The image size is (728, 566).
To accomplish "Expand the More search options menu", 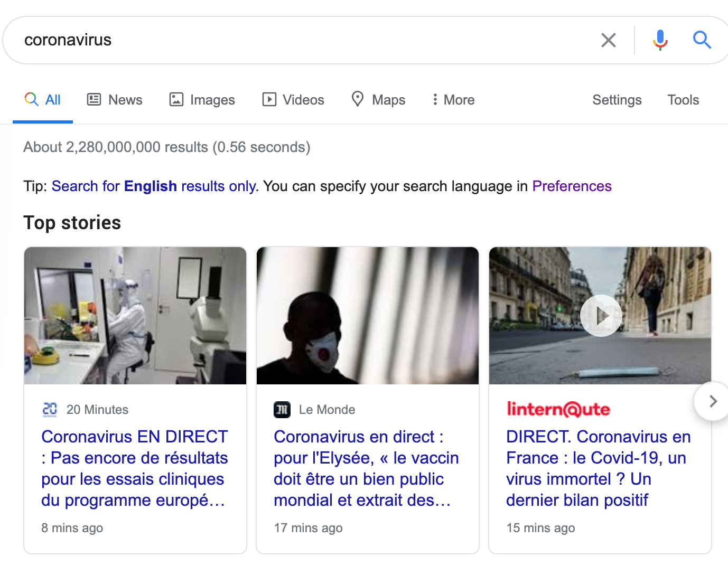I will pyautogui.click(x=453, y=100).
